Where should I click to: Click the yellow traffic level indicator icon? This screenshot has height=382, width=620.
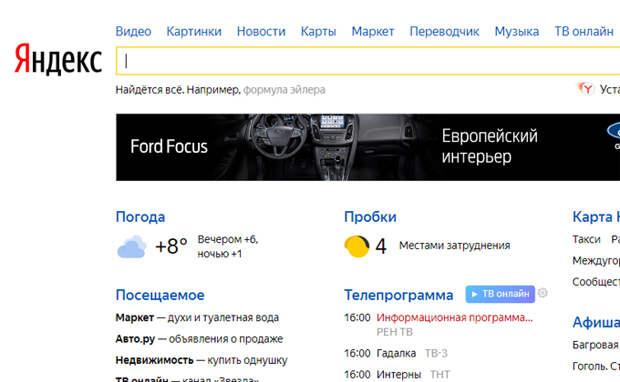357,246
